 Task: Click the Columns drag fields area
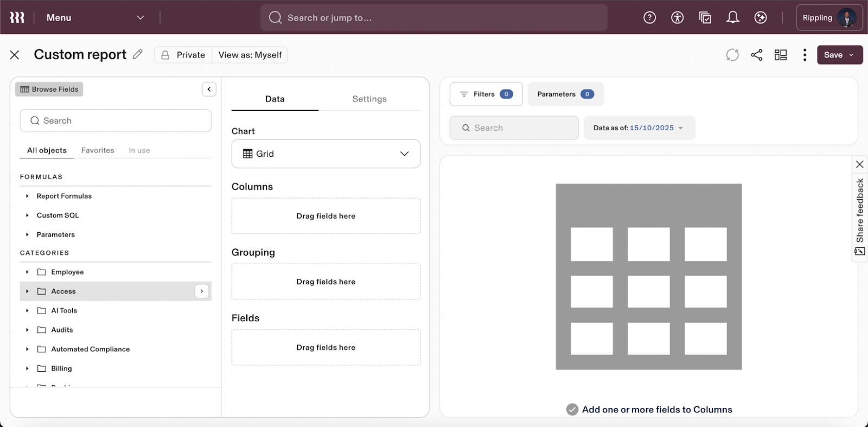coord(326,216)
